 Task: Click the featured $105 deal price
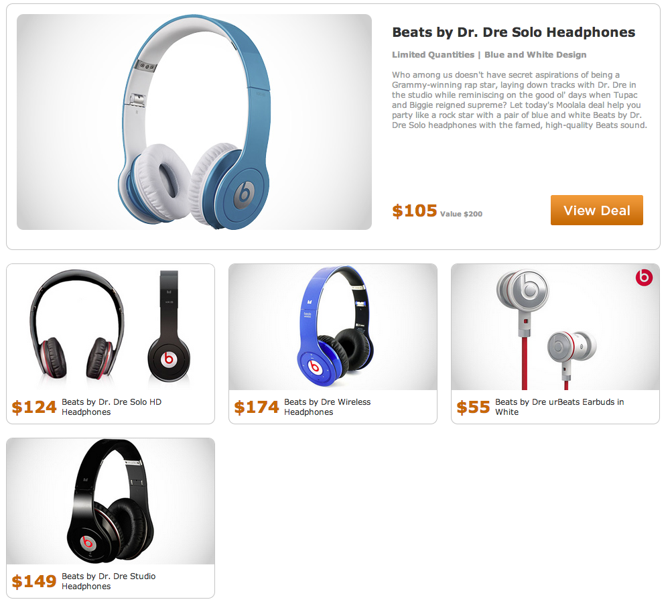coord(415,210)
